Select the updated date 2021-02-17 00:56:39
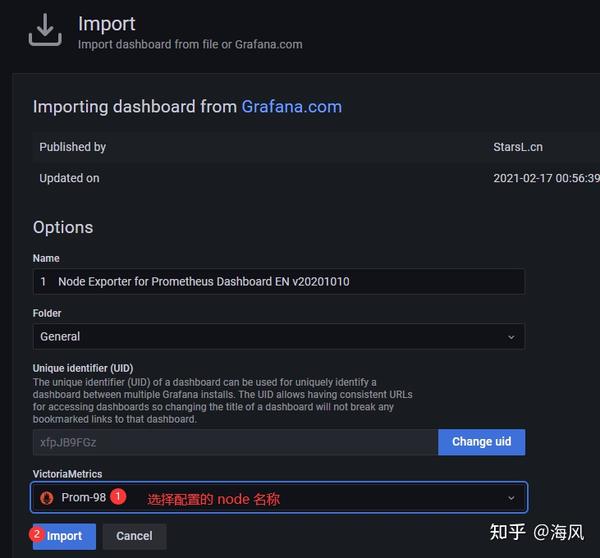The width and height of the screenshot is (600, 558). coord(546,178)
